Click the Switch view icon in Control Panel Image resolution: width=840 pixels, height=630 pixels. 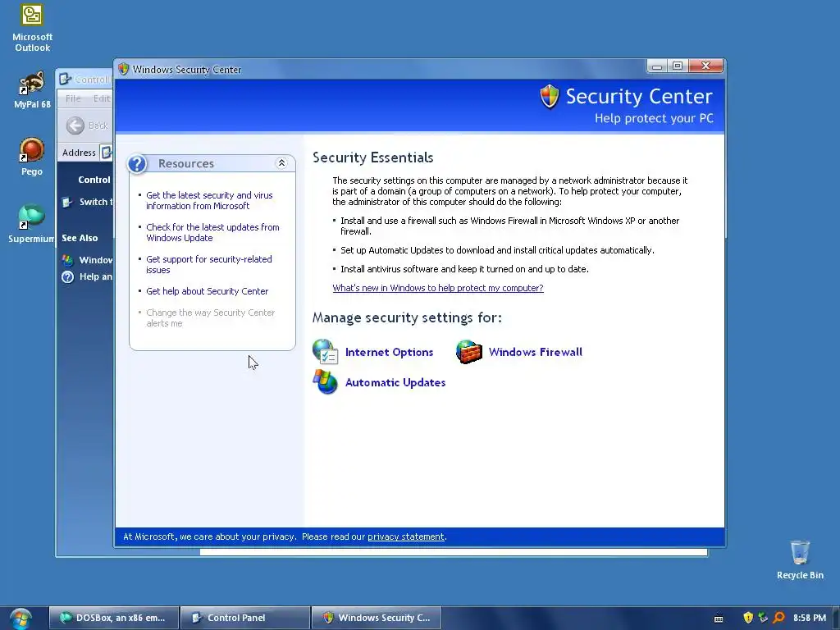click(67, 202)
